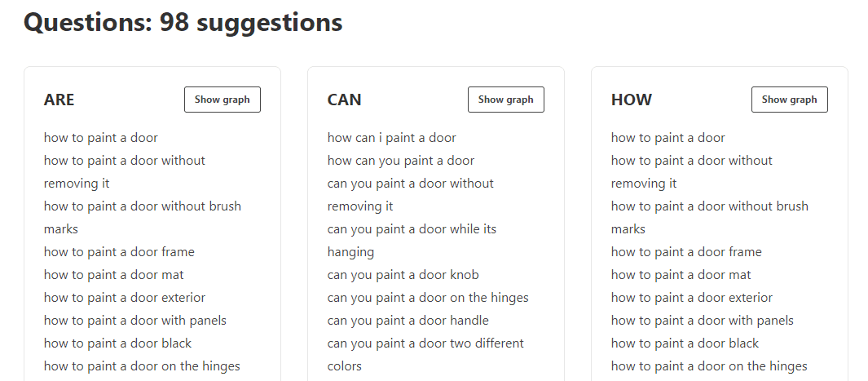Click Show graph in the CAN card
The width and height of the screenshot is (868, 381).
pos(506,100)
